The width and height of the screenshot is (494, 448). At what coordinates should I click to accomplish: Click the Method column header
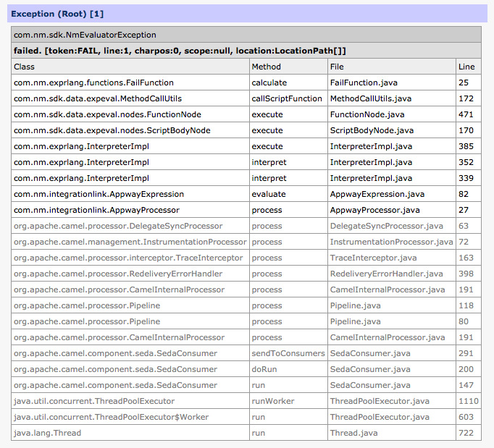coord(288,67)
